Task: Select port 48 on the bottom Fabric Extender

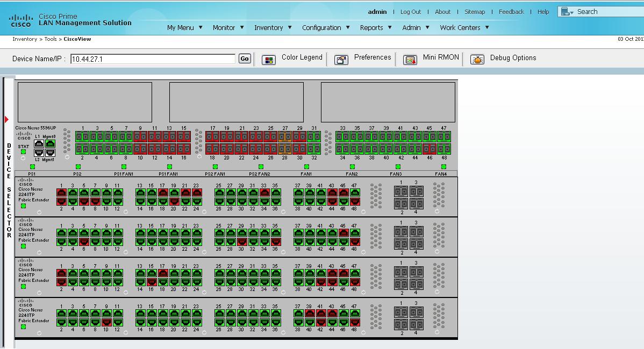Action: 355,322
